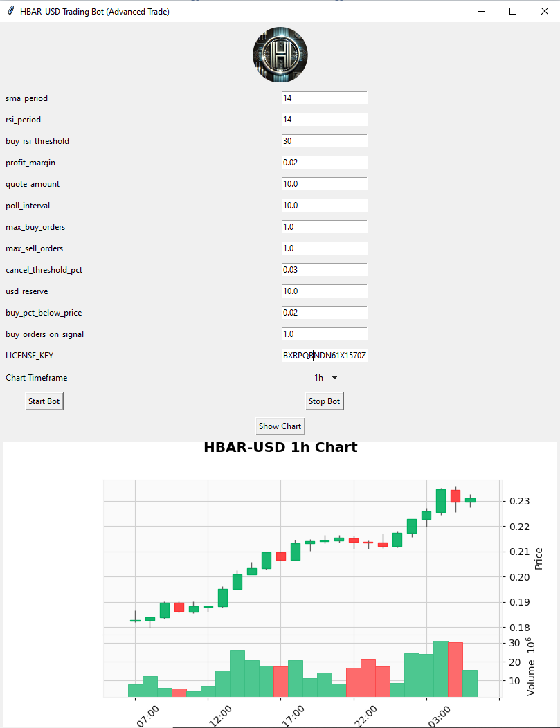560x728 pixels.
Task: Select the LICENSE_KEY input field
Action: [x=324, y=354]
